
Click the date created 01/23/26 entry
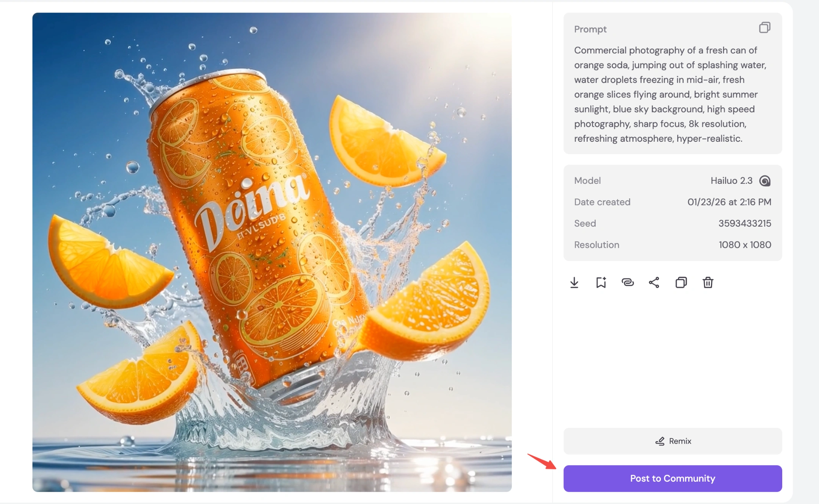[x=729, y=202]
